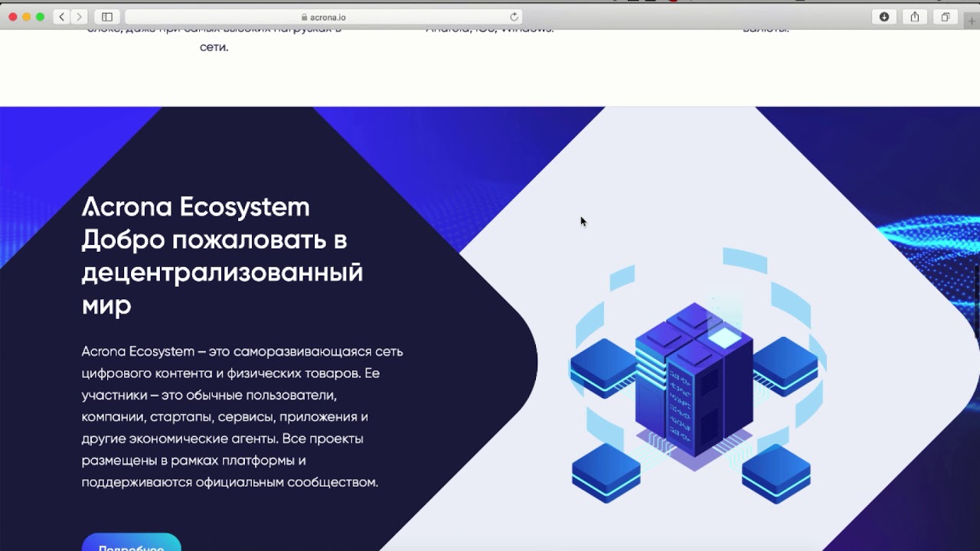
Task: Open the Safari downloads list
Action: click(x=884, y=17)
